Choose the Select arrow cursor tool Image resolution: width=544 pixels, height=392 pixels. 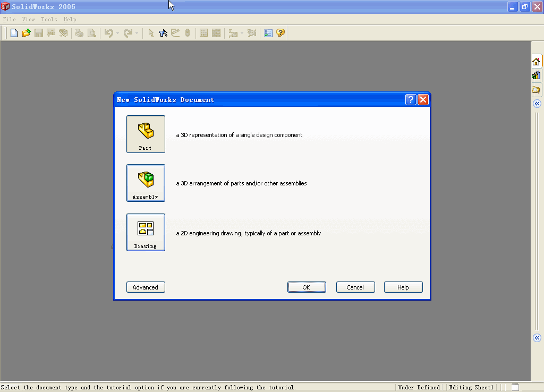pos(150,33)
